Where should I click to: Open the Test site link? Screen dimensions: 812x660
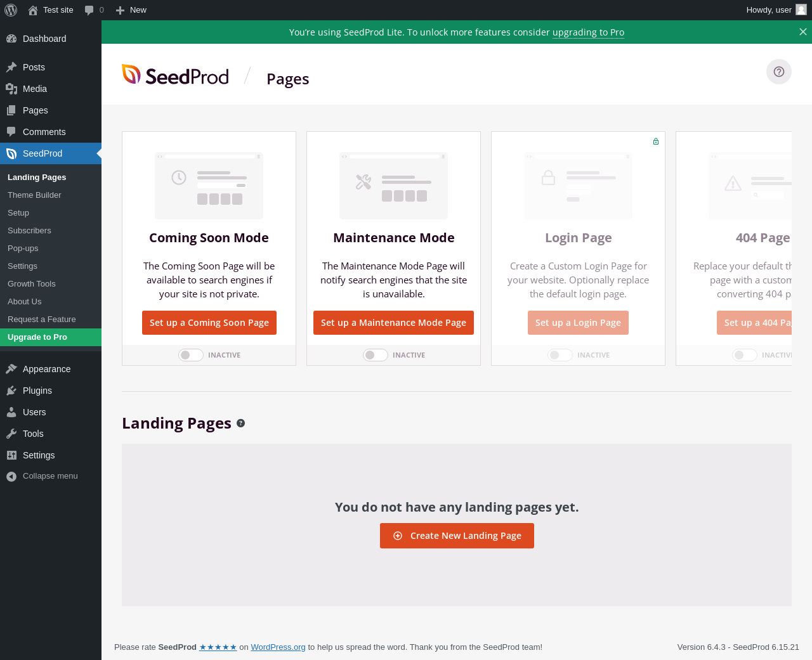click(x=51, y=10)
